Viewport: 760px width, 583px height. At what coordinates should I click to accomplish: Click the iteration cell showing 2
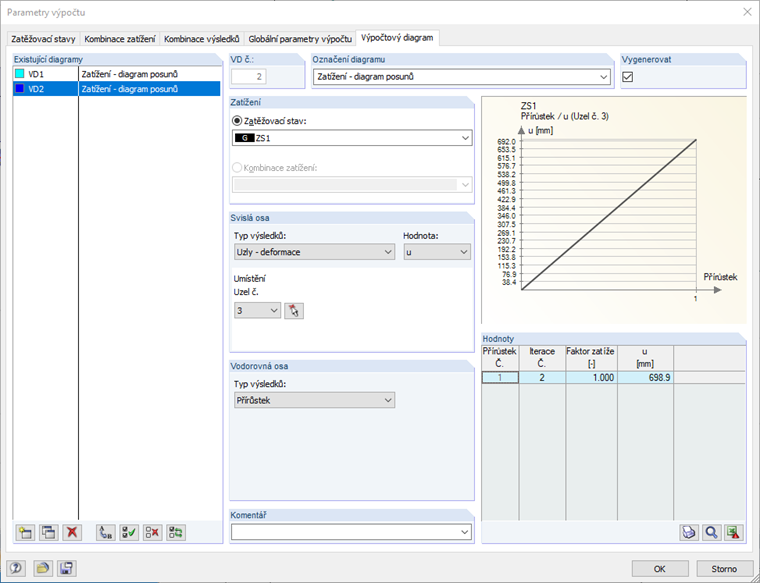(x=542, y=378)
